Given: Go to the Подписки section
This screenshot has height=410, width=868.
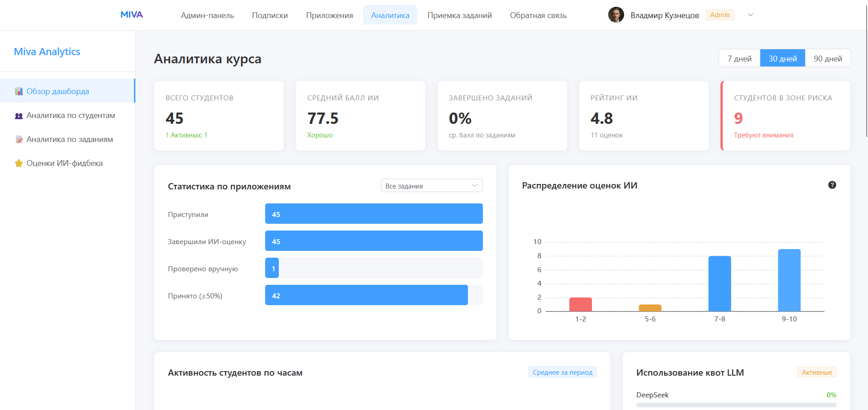Looking at the screenshot, I should [x=270, y=15].
